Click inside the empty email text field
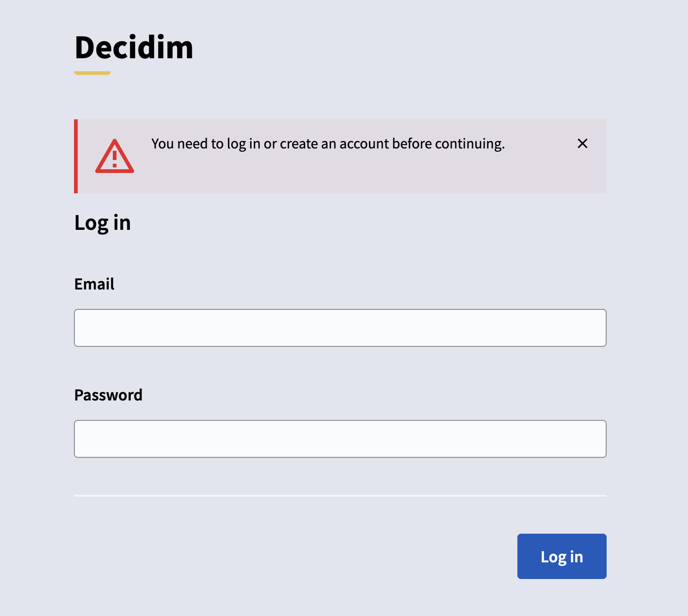Viewport: 688px width, 616px height. (x=340, y=327)
